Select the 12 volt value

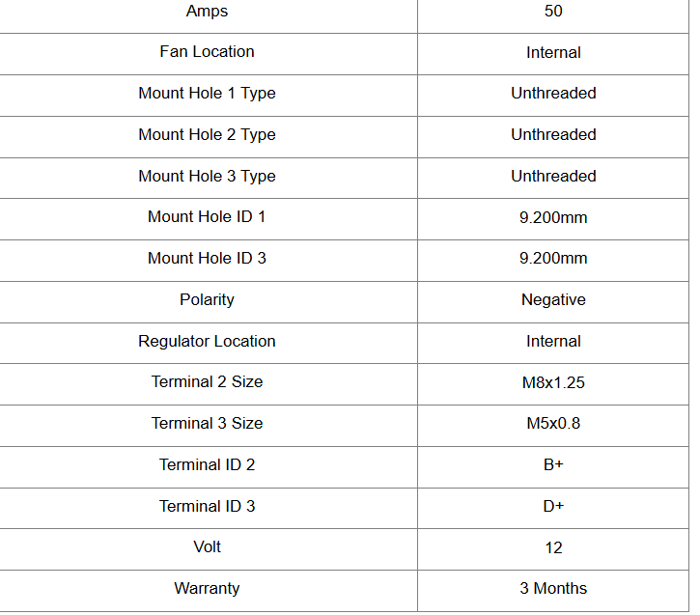pos(553,548)
